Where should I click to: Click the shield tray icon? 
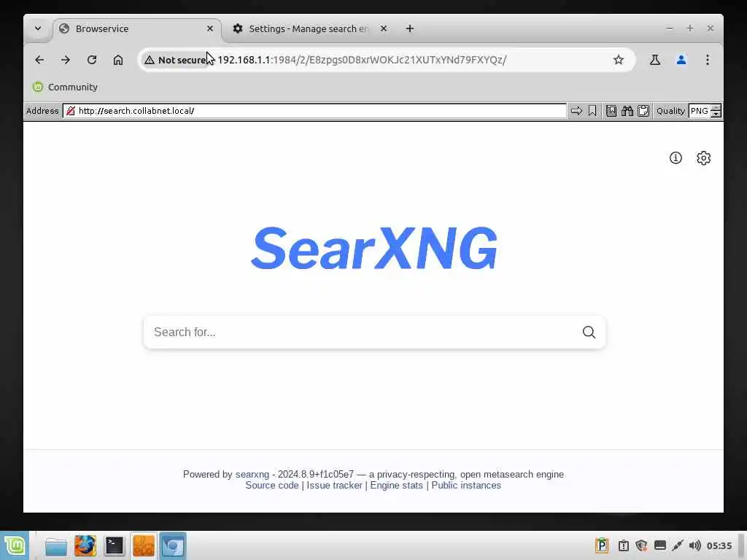point(641,545)
